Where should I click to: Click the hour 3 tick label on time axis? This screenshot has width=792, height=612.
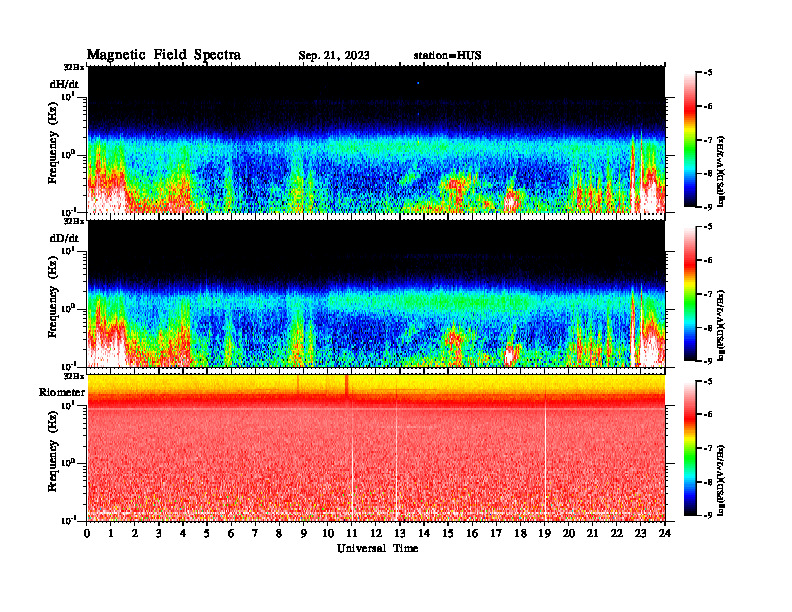(x=160, y=533)
